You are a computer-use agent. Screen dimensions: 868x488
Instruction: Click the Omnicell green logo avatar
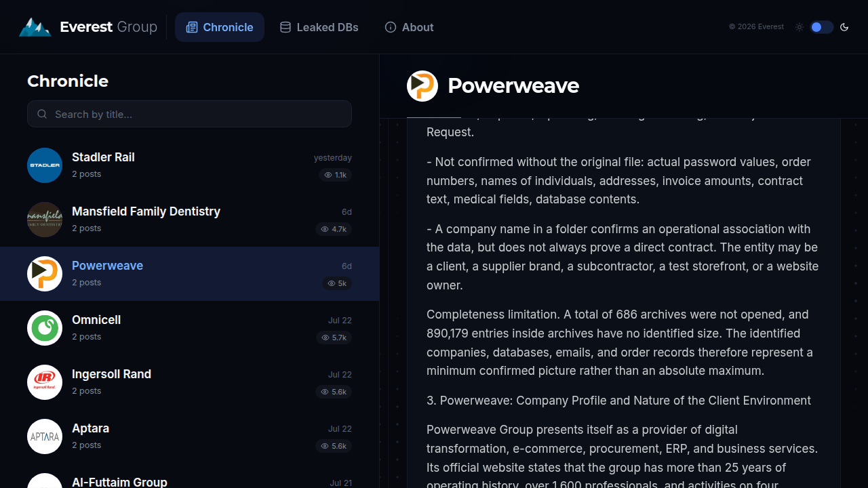pos(45,328)
